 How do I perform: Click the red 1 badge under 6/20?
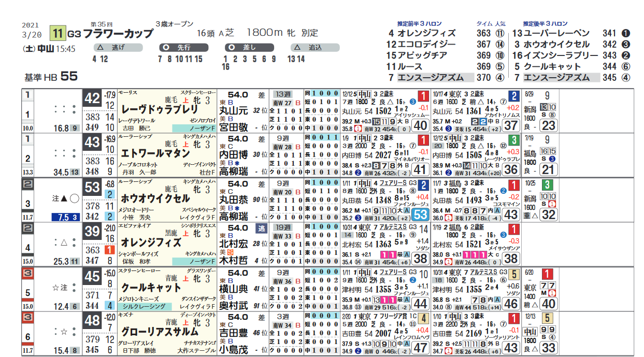coord(548,274)
